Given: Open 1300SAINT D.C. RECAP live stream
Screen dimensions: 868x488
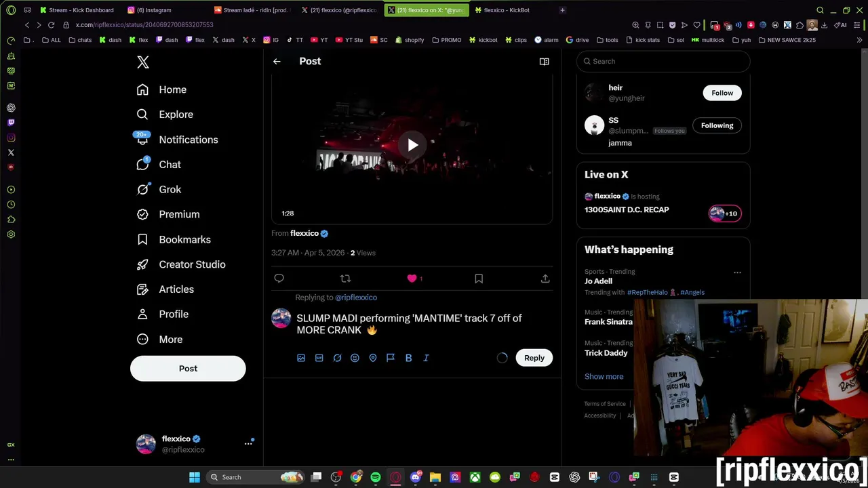Looking at the screenshot, I should [x=627, y=210].
